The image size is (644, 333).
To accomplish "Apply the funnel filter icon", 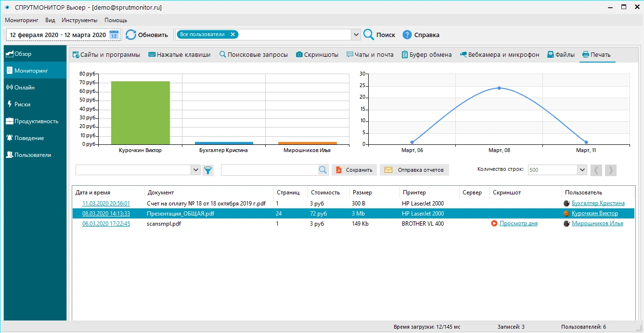I will click(x=208, y=170).
